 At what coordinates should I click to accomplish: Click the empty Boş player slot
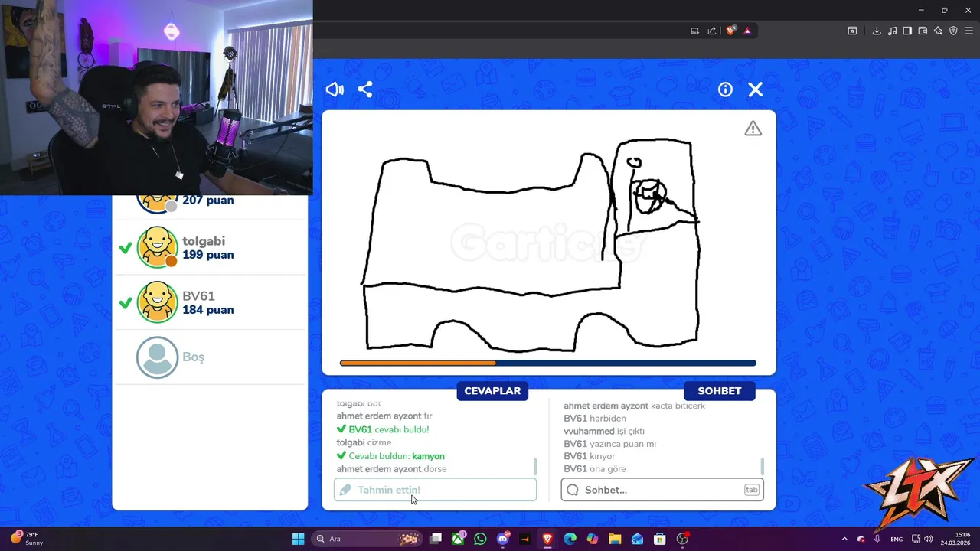tap(210, 357)
